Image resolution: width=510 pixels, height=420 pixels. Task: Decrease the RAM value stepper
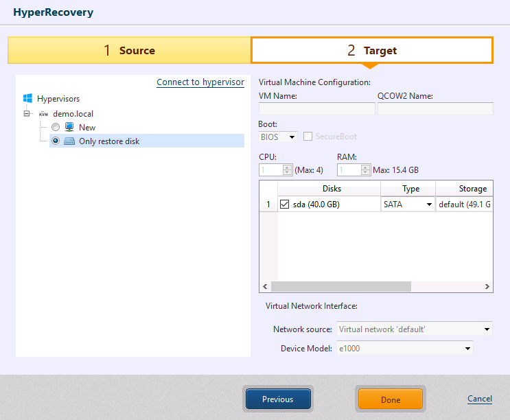coord(365,172)
